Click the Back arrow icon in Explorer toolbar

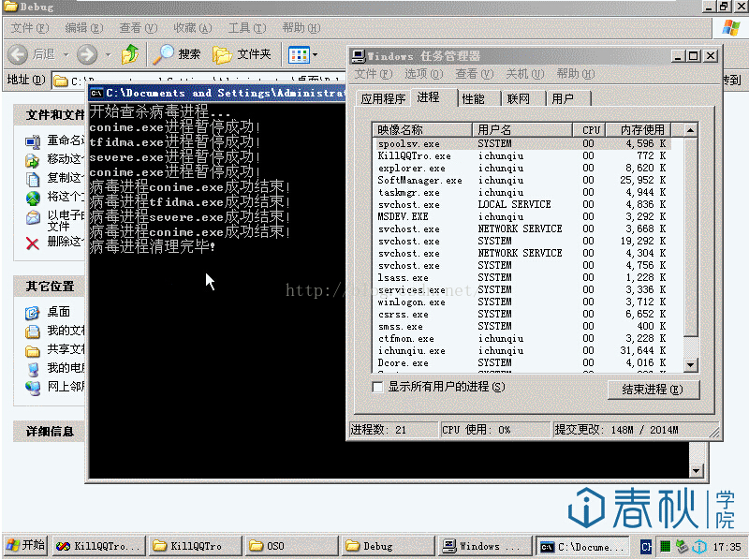pyautogui.click(x=18, y=54)
